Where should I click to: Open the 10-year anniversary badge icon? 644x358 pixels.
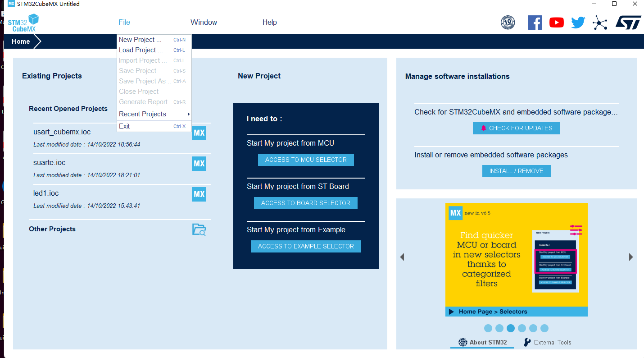[x=508, y=23]
